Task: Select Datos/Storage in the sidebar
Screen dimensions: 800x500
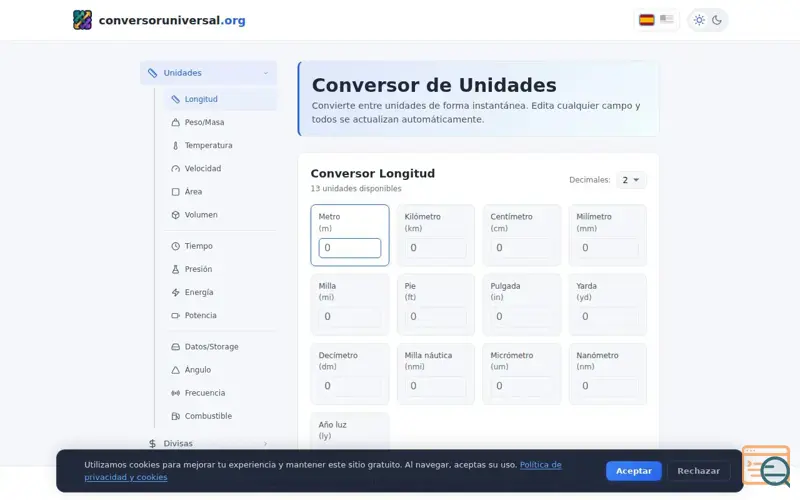Action: [x=220, y=346]
